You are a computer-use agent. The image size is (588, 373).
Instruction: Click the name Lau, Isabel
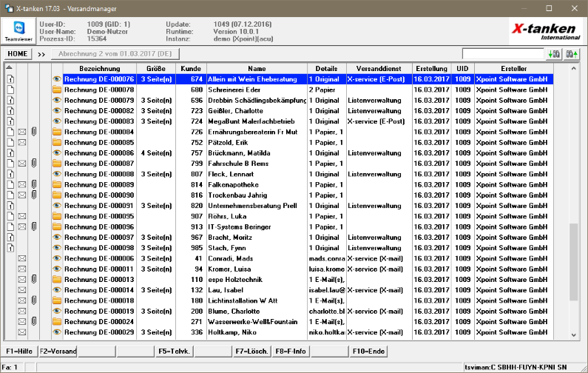(226, 290)
